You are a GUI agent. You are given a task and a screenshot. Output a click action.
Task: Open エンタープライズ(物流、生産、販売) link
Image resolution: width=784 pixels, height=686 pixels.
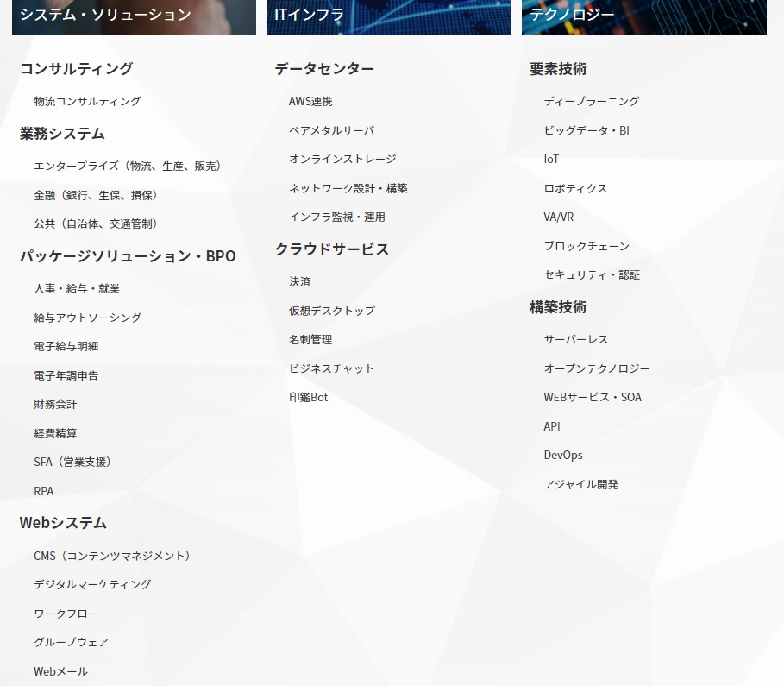click(128, 166)
